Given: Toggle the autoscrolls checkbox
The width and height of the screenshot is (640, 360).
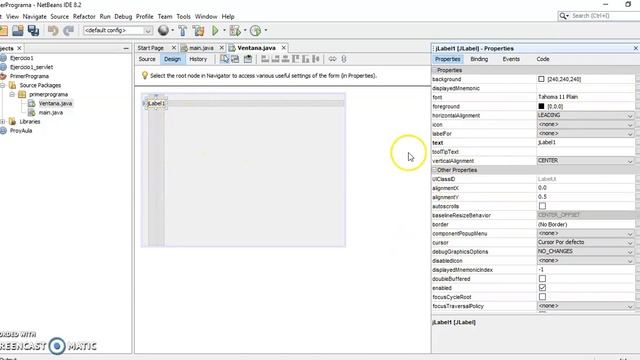Looking at the screenshot, I should coord(542,206).
